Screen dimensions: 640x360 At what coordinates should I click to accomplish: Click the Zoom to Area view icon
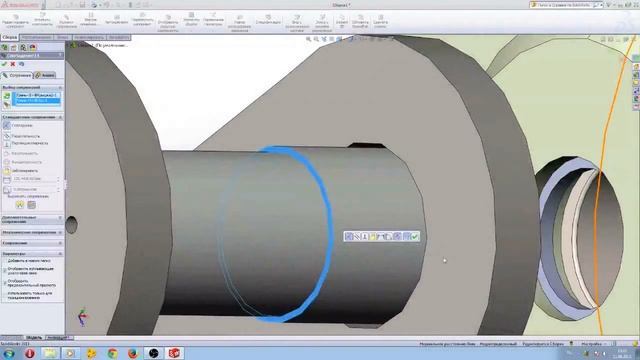pos(316,39)
